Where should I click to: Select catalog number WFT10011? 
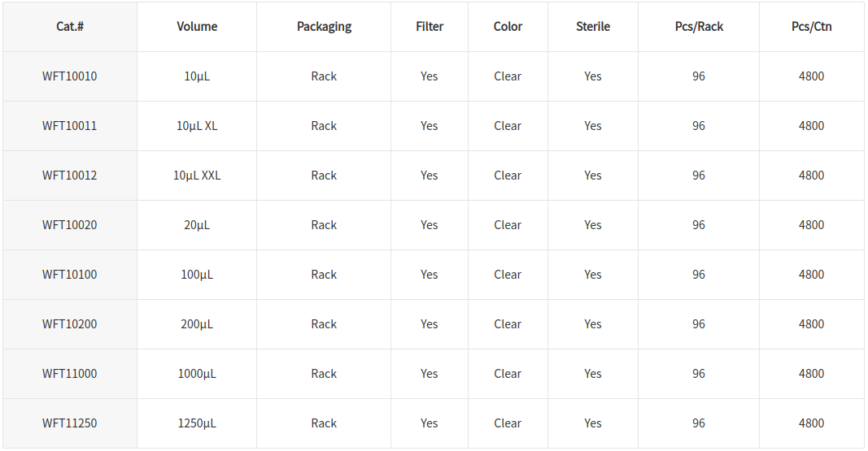click(70, 126)
